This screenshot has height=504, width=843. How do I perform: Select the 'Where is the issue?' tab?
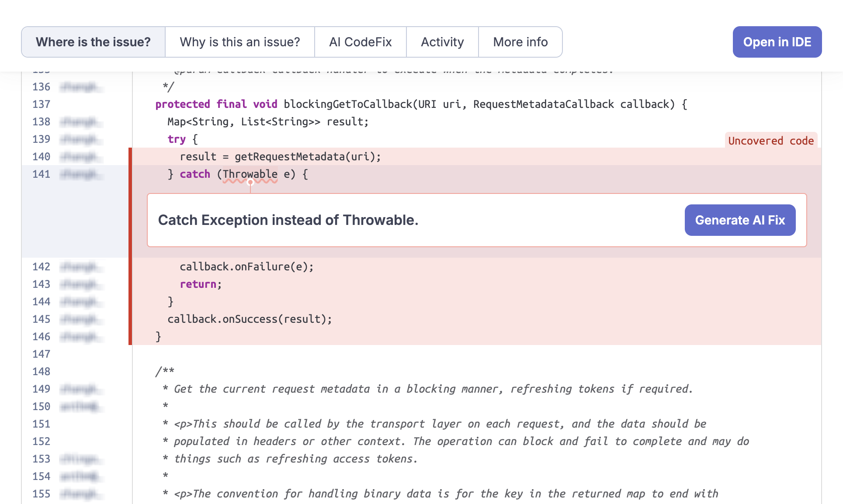tap(93, 42)
